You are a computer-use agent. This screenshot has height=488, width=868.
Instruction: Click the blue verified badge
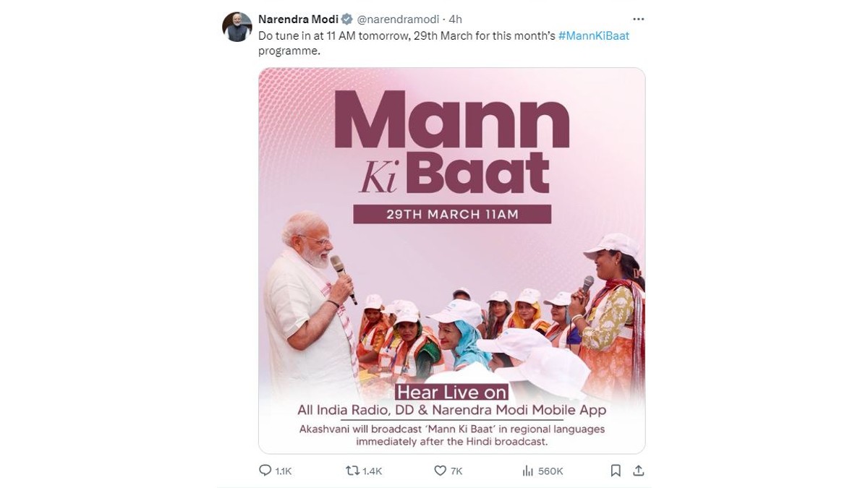(347, 19)
